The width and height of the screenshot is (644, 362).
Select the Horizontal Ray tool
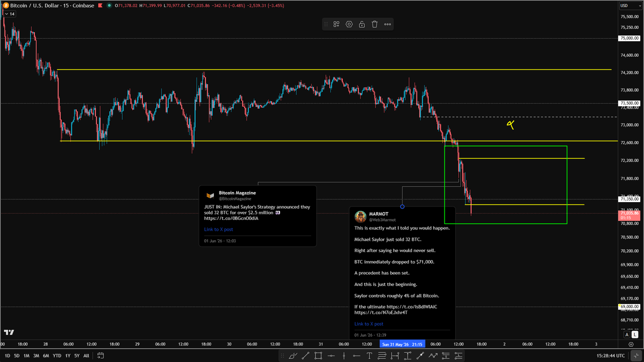click(x=356, y=356)
